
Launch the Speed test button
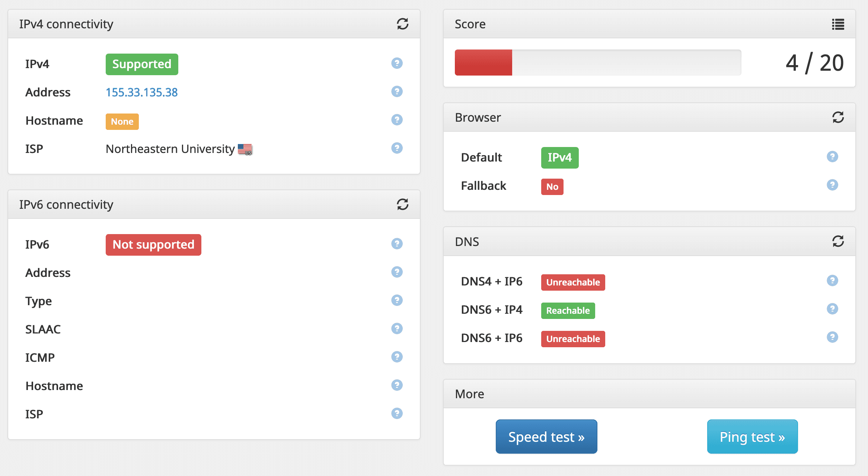coord(546,437)
